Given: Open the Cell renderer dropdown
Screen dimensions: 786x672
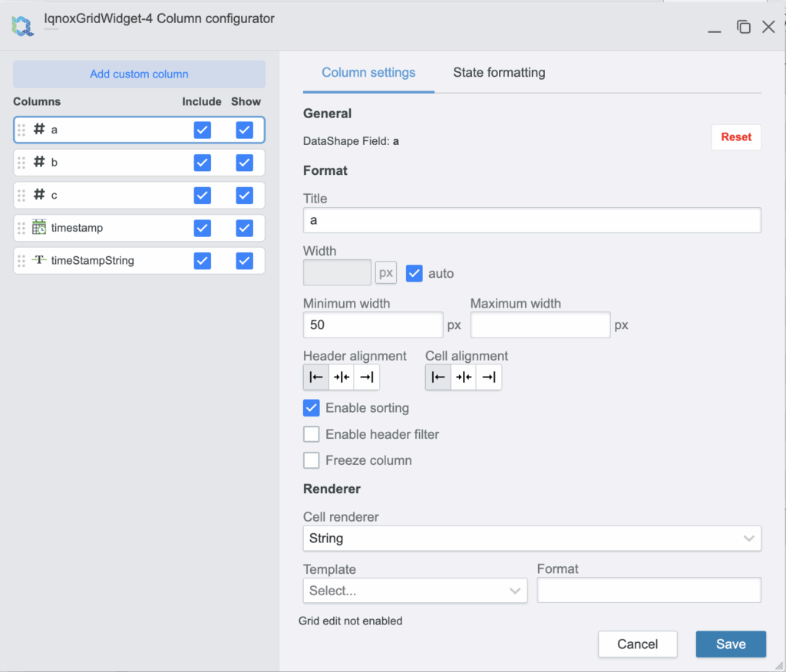Looking at the screenshot, I should tap(531, 539).
